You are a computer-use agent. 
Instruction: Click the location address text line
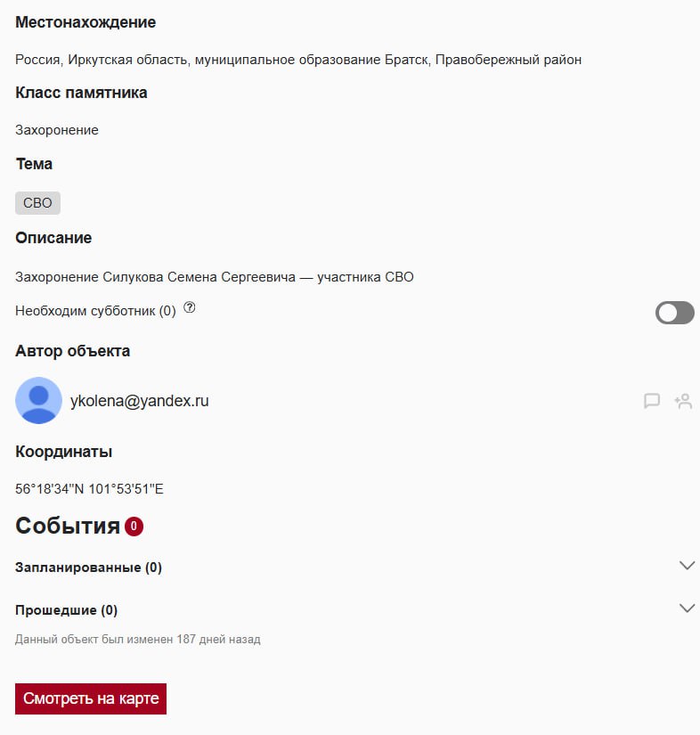click(297, 60)
